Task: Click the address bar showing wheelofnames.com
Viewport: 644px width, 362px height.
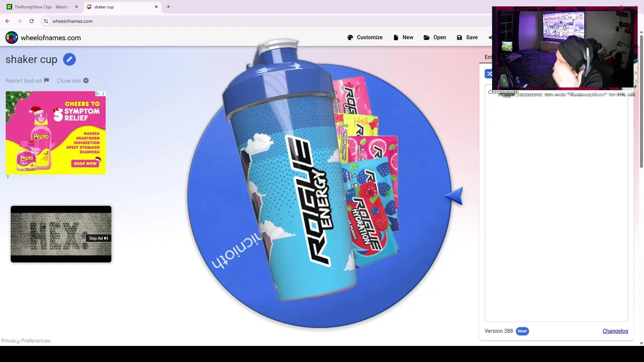Action: pyautogui.click(x=72, y=21)
